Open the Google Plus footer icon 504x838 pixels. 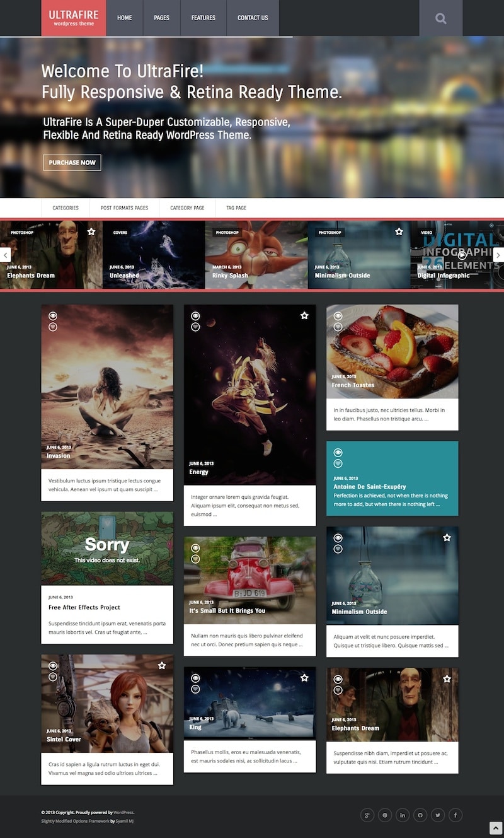pos(367,815)
